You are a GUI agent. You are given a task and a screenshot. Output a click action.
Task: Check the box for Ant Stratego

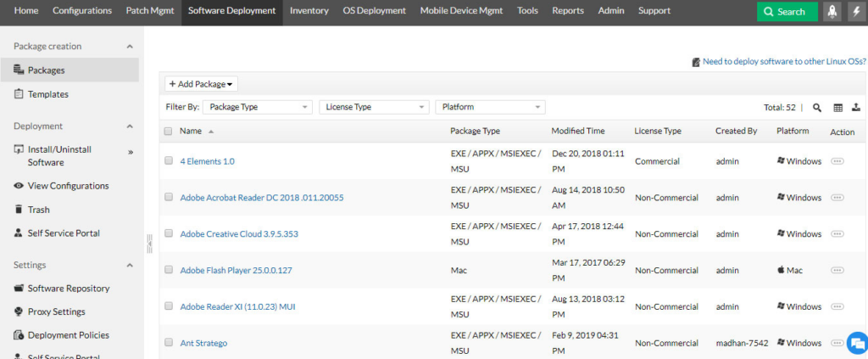169,342
